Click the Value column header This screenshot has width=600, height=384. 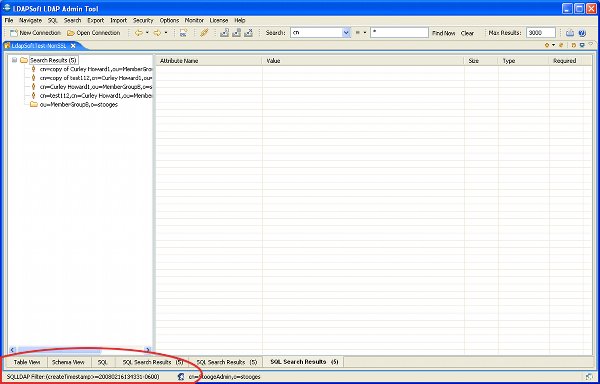(x=363, y=60)
